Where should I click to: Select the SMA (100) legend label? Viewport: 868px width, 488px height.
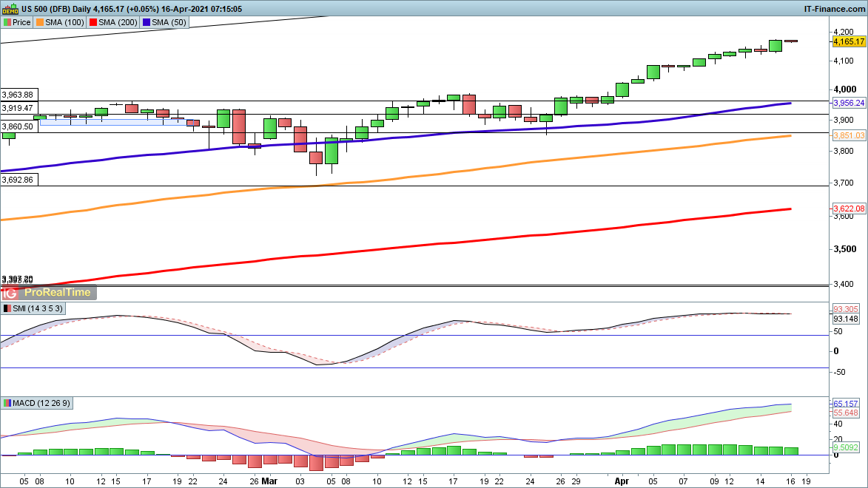(64, 22)
